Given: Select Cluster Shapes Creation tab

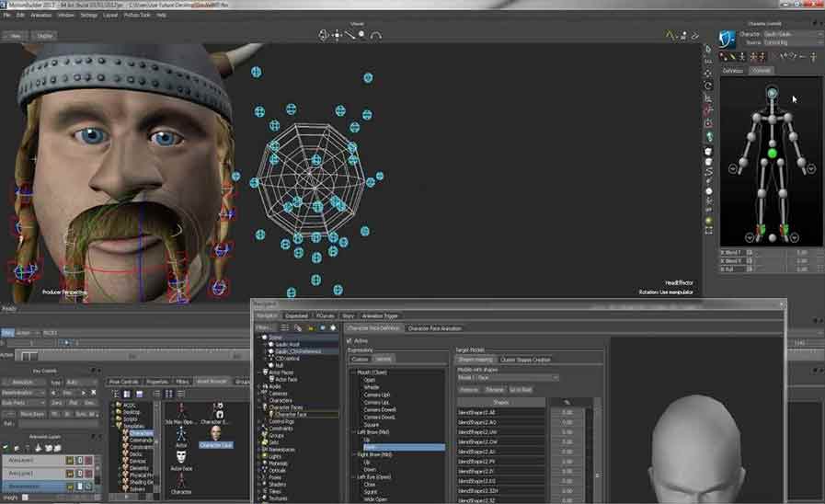Looking at the screenshot, I should pyautogui.click(x=525, y=360).
